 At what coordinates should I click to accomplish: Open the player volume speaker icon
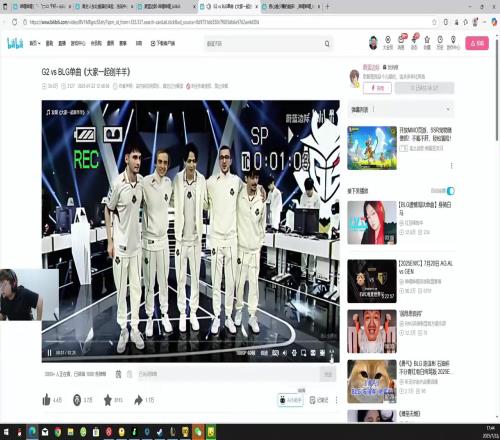pyautogui.click(x=284, y=353)
